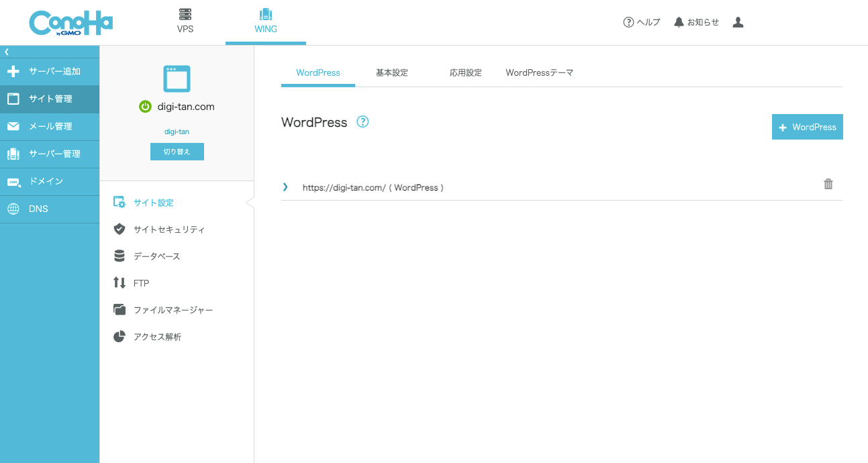This screenshot has width=868, height=463.
Task: Click the help question mark beside WordPress heading
Action: [x=363, y=122]
